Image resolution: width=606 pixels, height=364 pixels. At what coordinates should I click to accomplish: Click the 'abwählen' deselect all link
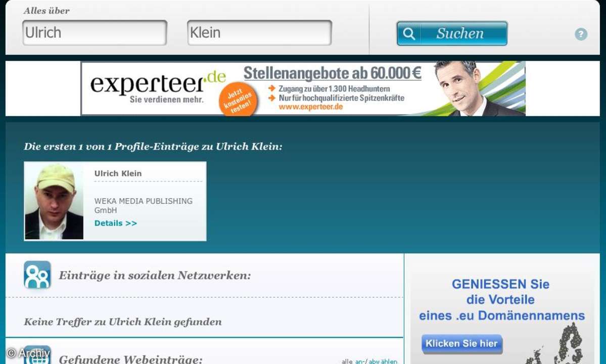coord(383,361)
